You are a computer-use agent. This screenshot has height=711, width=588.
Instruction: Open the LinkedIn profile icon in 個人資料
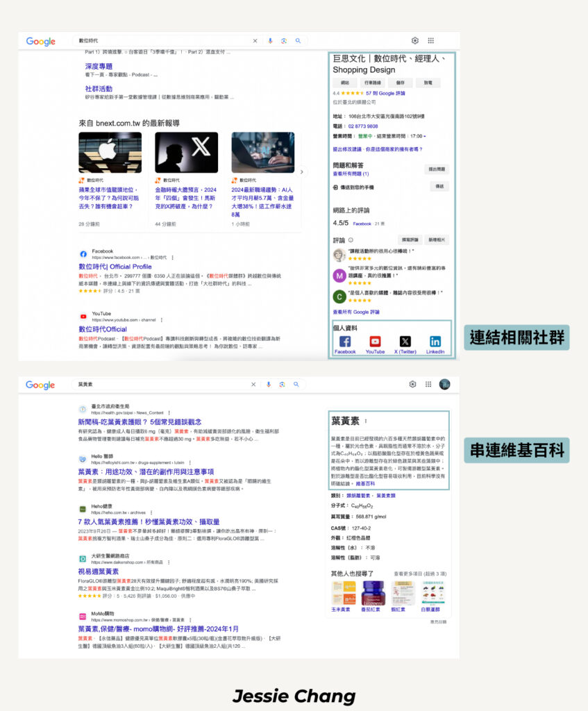[435, 342]
